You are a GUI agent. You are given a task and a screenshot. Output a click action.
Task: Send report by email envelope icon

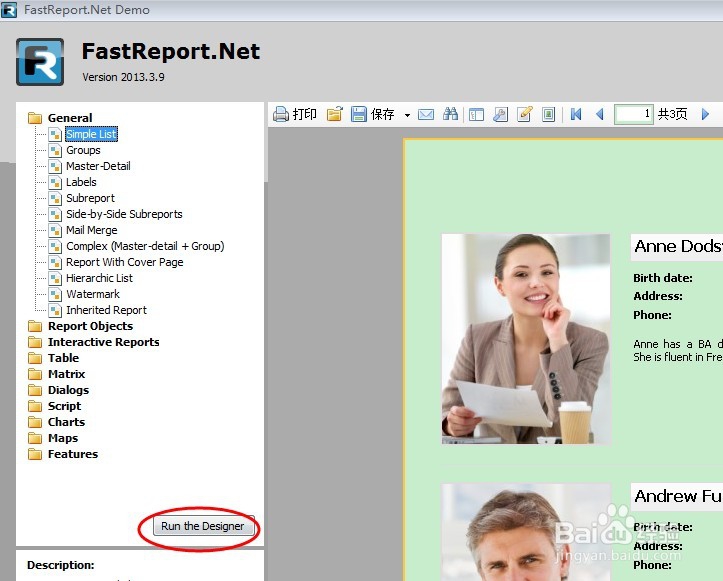click(426, 114)
